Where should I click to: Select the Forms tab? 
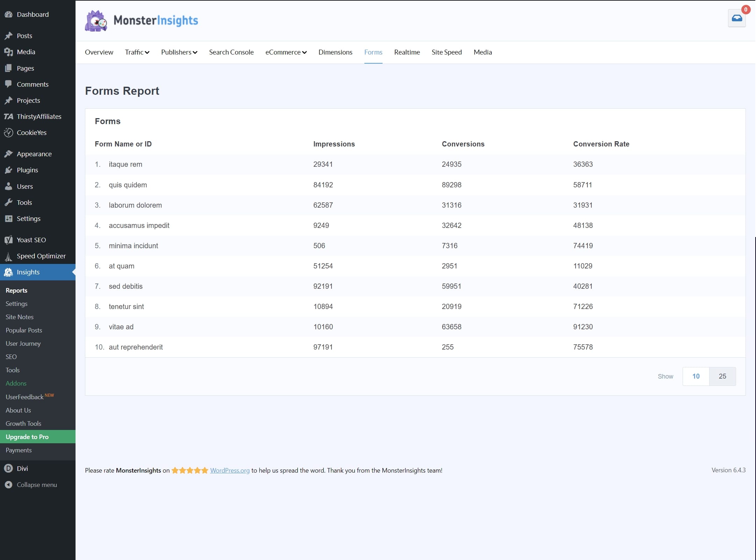point(373,52)
